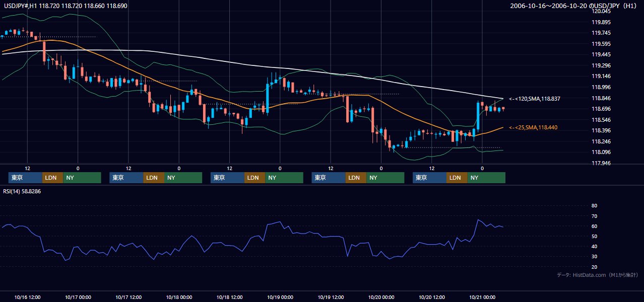Viewport: 644px width, 302px height.
Task: Click price axis value 119.146
Action: point(602,76)
